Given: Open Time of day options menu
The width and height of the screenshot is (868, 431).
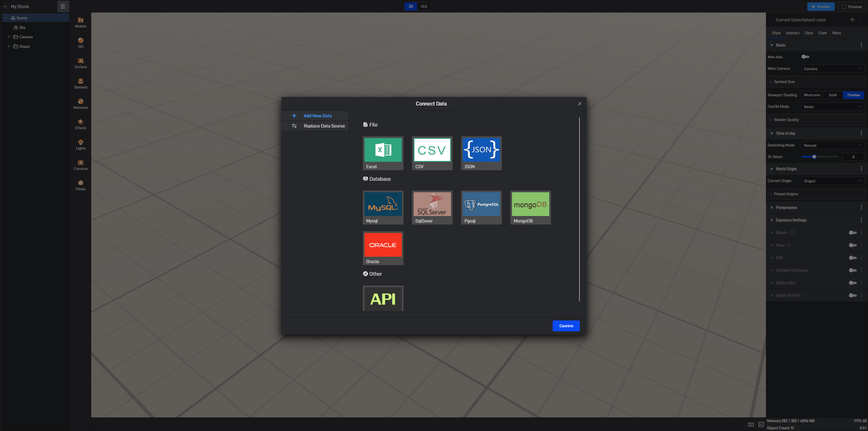Looking at the screenshot, I should [862, 133].
